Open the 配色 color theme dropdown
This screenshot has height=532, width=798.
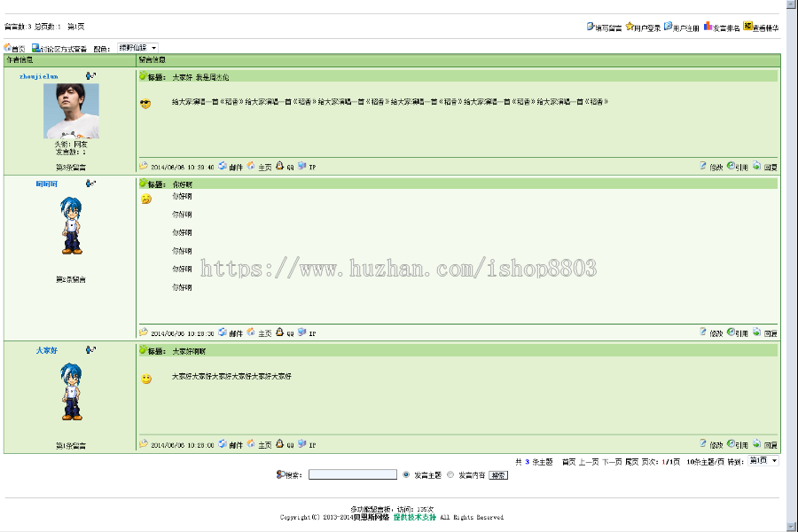pyautogui.click(x=138, y=48)
